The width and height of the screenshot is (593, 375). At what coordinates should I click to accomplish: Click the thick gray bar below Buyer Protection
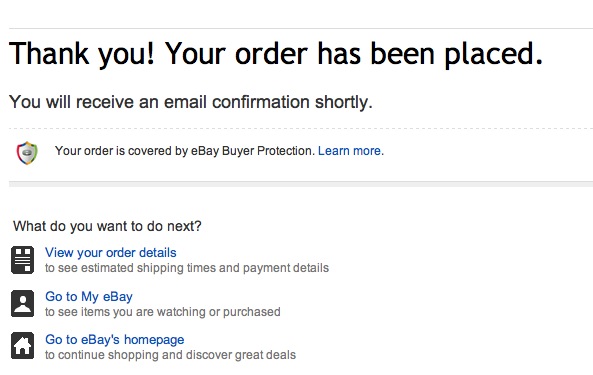pos(301,184)
